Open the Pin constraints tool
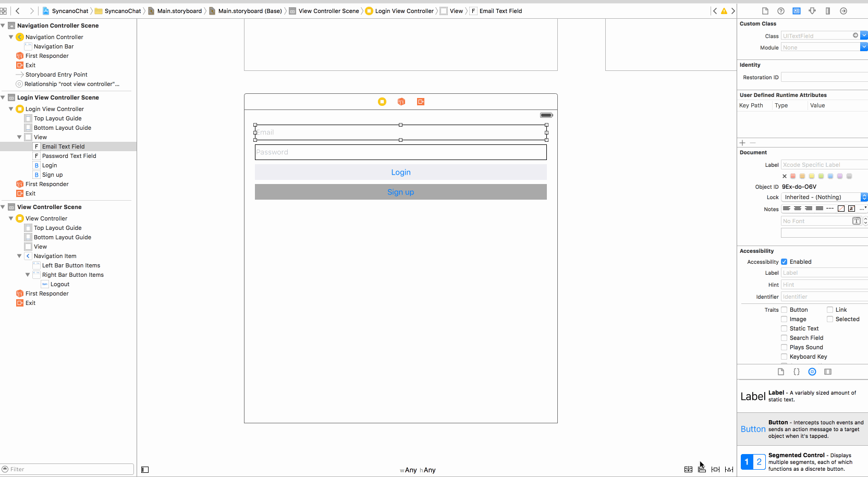Screen dimensions: 868x477 716,469
